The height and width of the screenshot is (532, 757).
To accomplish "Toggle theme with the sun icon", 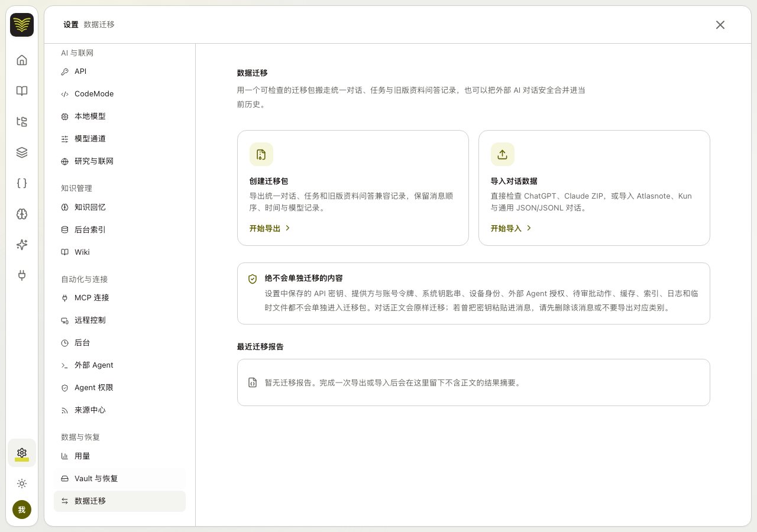I will point(22,484).
